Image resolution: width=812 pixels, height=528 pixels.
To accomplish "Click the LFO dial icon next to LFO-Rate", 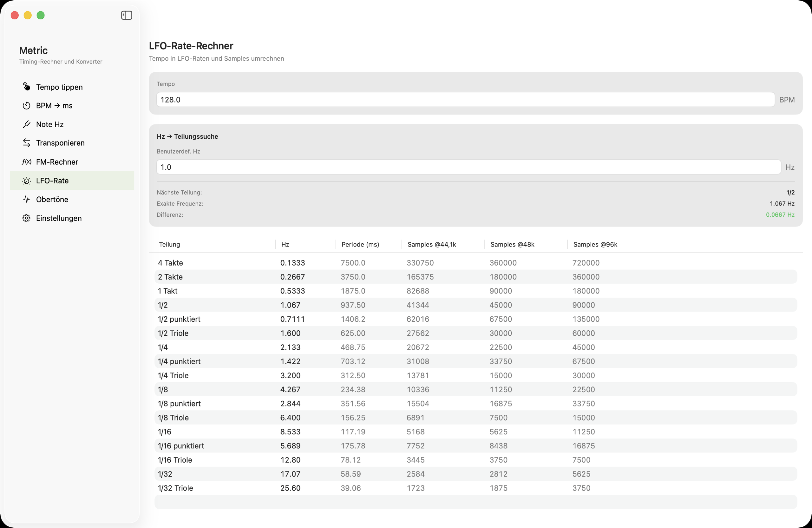I will 27,181.
